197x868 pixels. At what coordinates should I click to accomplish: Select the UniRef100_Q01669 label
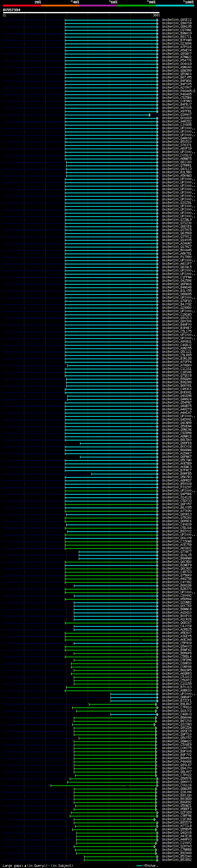177,118
